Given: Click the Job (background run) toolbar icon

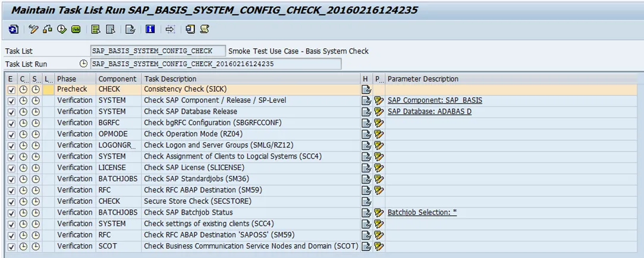Looking at the screenshot, I should click(76, 29).
